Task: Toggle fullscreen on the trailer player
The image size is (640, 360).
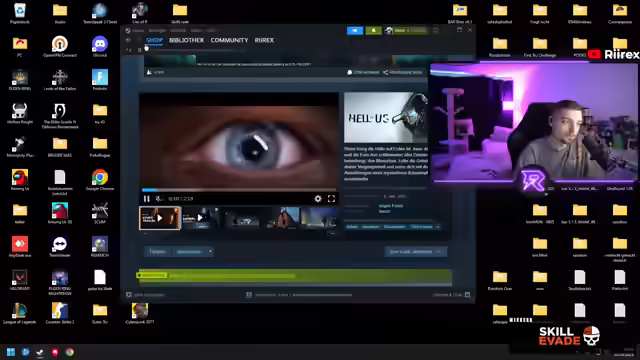Action: [331, 199]
